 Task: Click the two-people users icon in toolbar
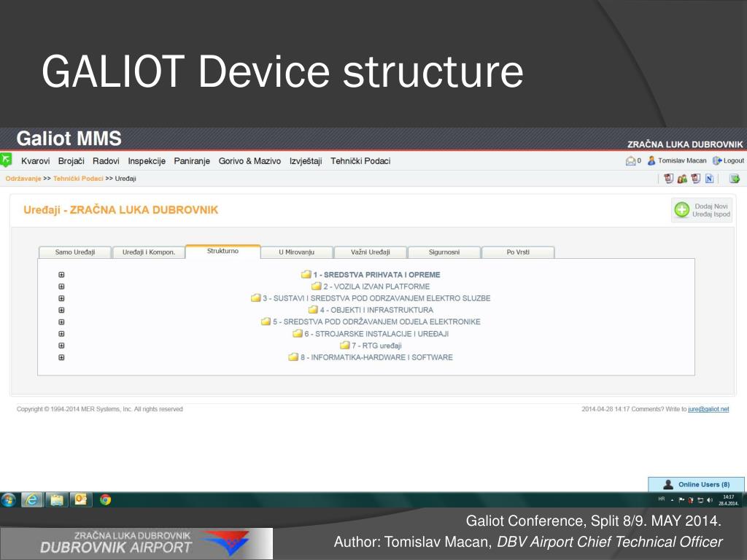pyautogui.click(x=682, y=179)
